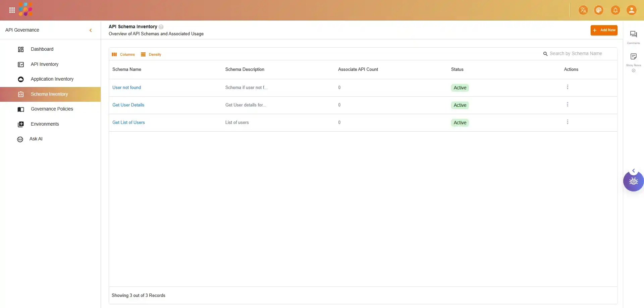Open the Get User Details schema link
Screen dimensions: 644x308
point(128,105)
